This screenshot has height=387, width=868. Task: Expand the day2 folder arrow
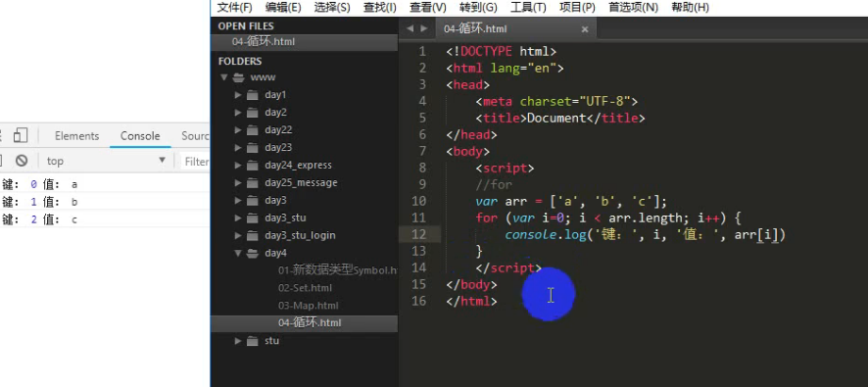[x=237, y=113]
